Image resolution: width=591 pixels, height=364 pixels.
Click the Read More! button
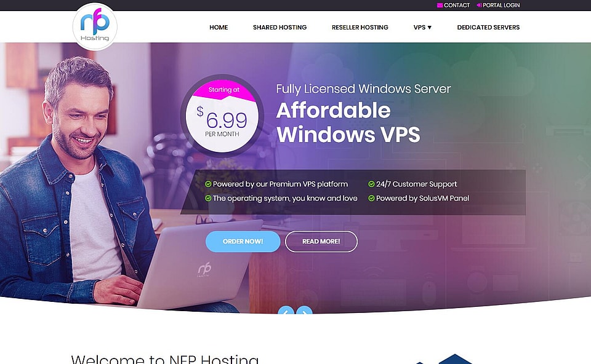(321, 241)
